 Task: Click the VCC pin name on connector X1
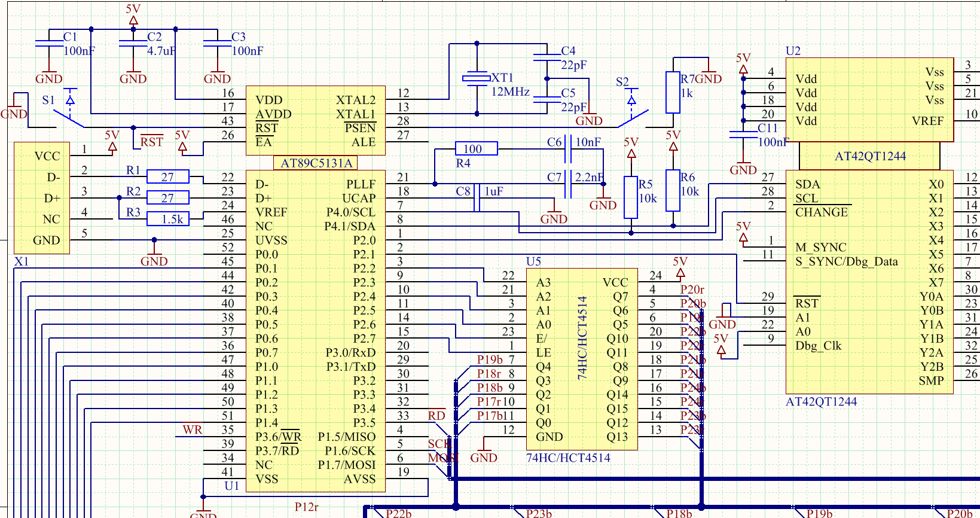[47, 156]
